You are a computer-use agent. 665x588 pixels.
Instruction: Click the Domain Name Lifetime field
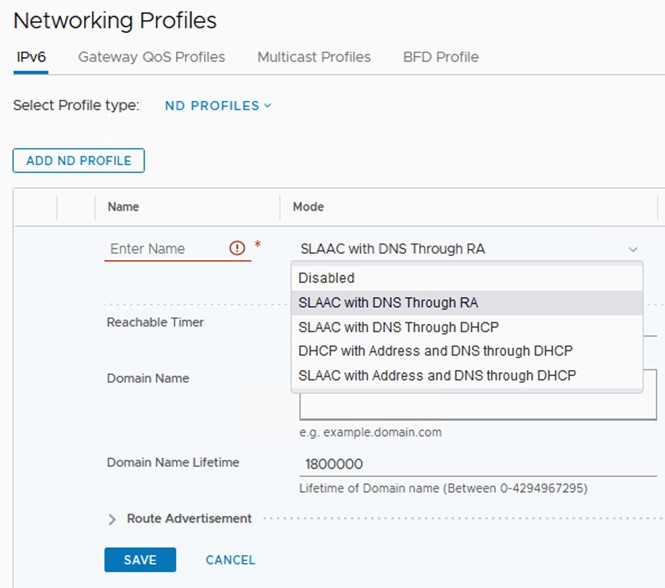pos(475,465)
